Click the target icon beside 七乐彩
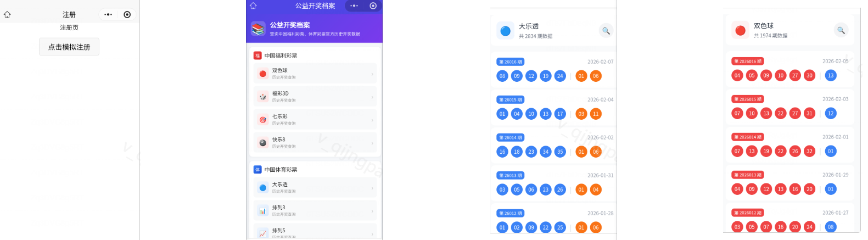 click(x=263, y=120)
